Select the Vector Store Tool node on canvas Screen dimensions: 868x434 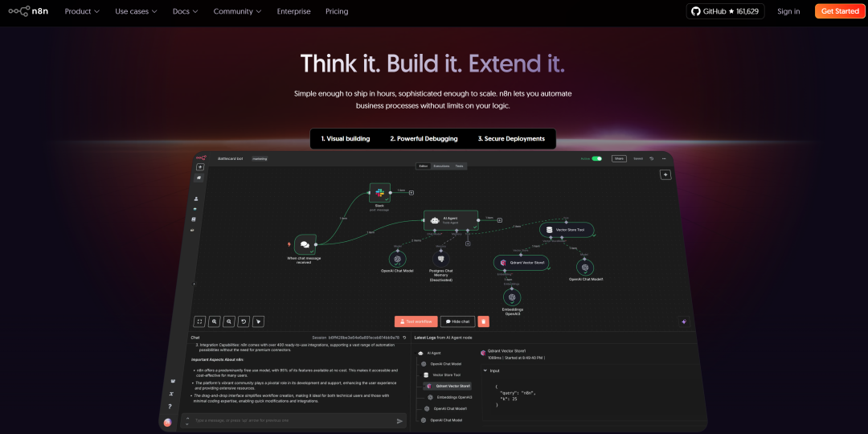click(x=567, y=230)
